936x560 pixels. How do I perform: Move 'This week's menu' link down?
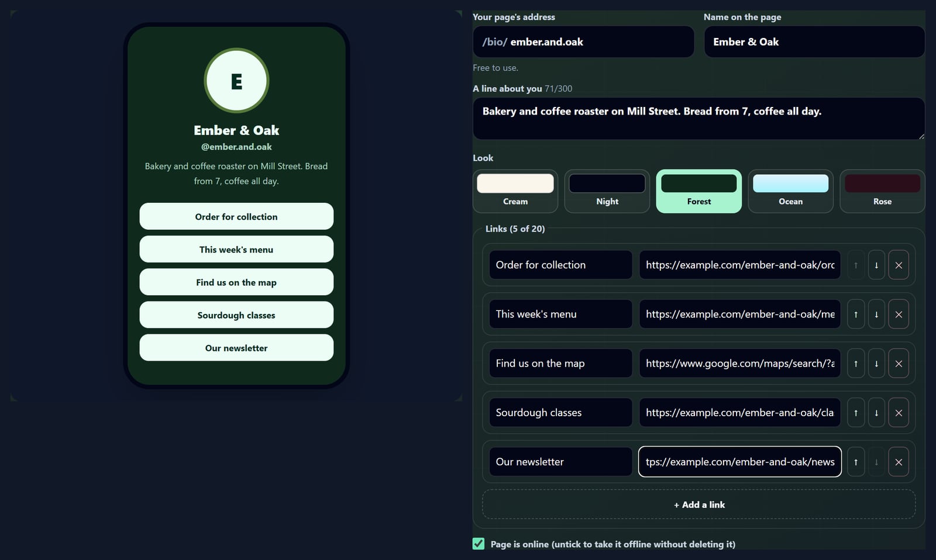tap(876, 314)
